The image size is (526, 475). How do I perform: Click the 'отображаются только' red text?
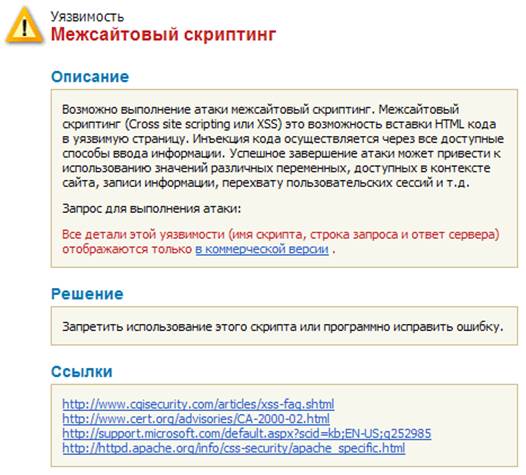point(127,249)
